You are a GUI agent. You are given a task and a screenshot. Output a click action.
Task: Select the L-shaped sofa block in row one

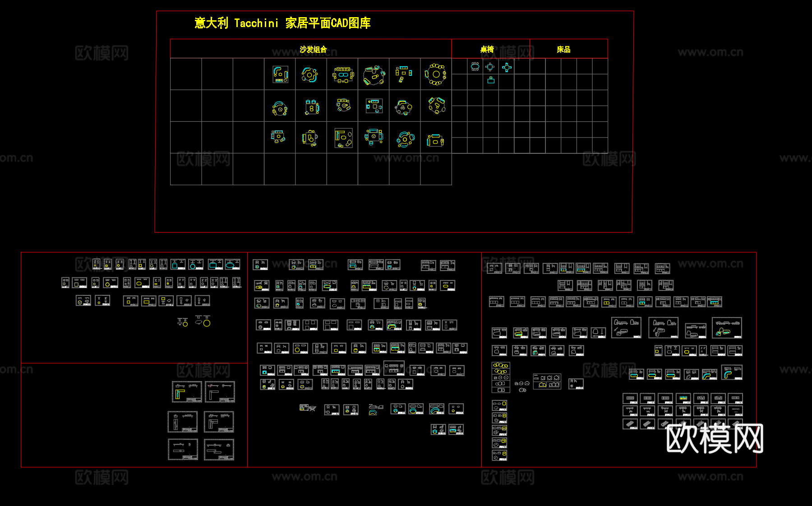(280, 74)
